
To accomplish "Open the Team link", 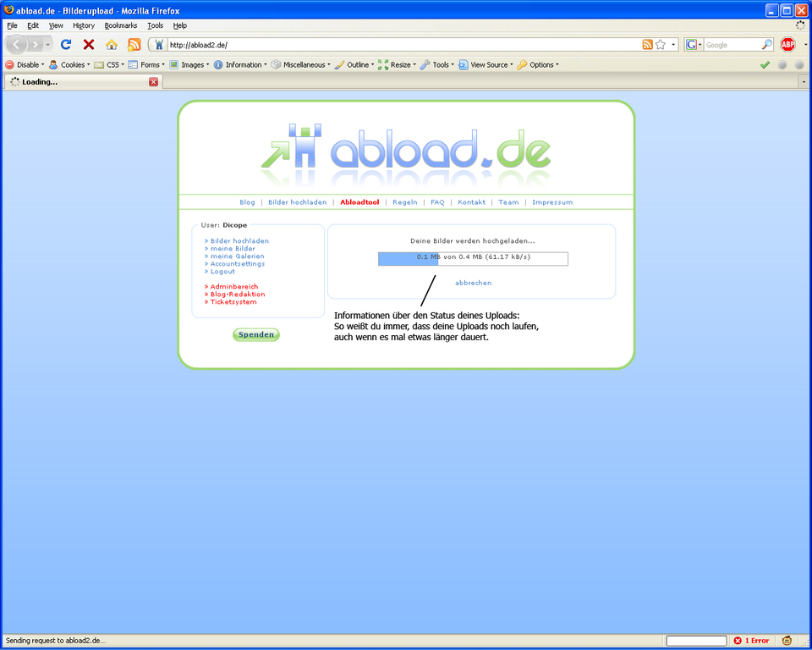I will (508, 202).
